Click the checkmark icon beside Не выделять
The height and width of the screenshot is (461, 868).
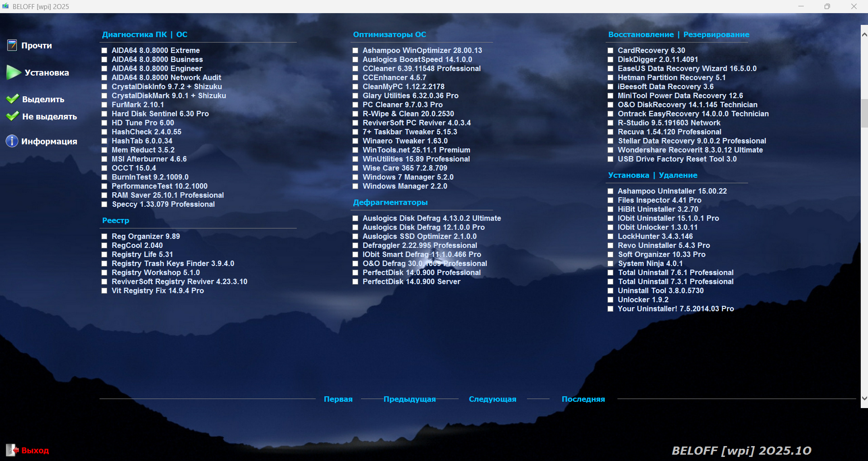click(x=12, y=116)
